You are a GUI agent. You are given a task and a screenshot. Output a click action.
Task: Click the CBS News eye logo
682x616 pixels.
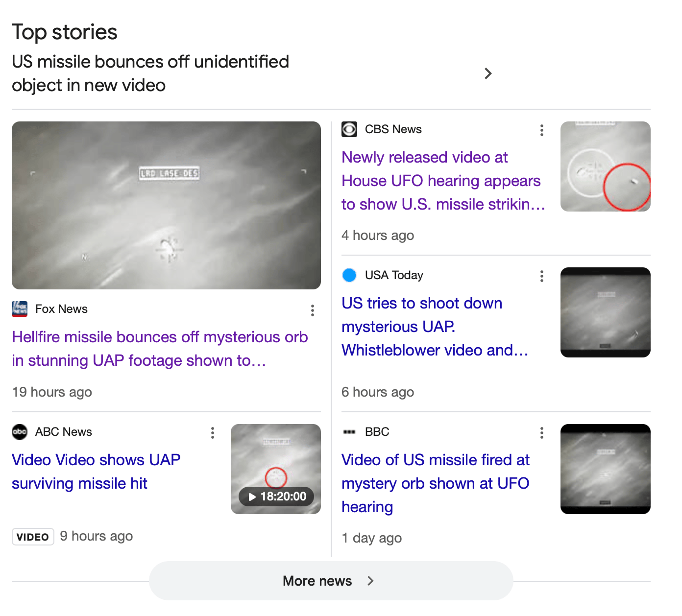349,129
